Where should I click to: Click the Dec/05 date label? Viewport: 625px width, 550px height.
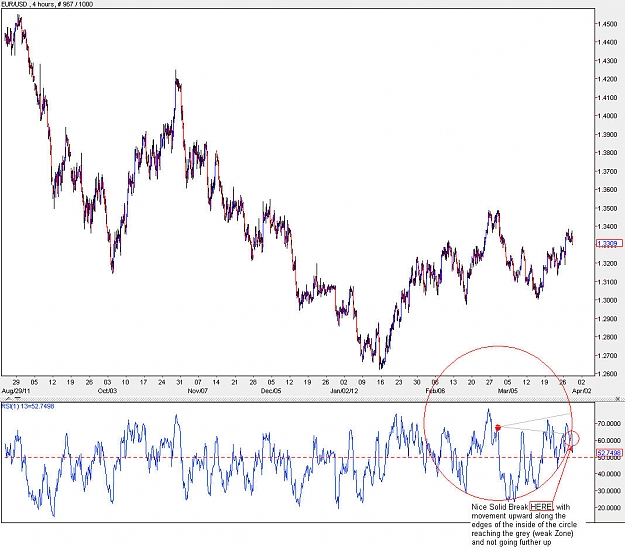coord(271,391)
